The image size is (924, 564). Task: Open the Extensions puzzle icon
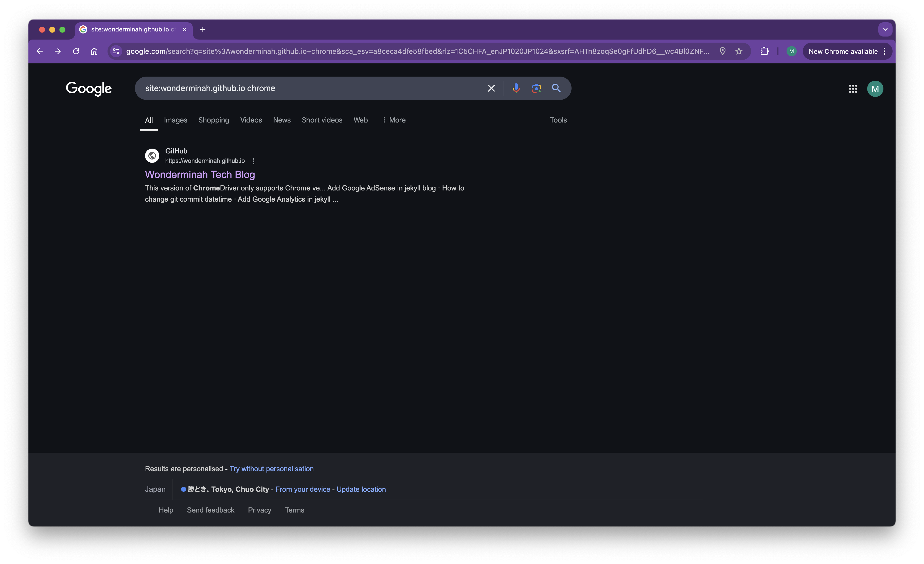tap(764, 51)
